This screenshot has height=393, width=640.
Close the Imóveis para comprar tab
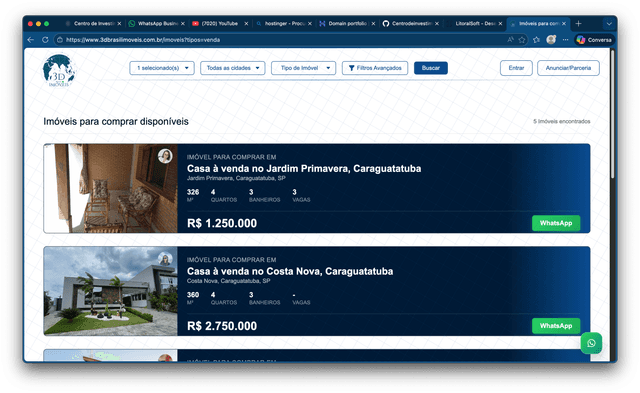564,24
